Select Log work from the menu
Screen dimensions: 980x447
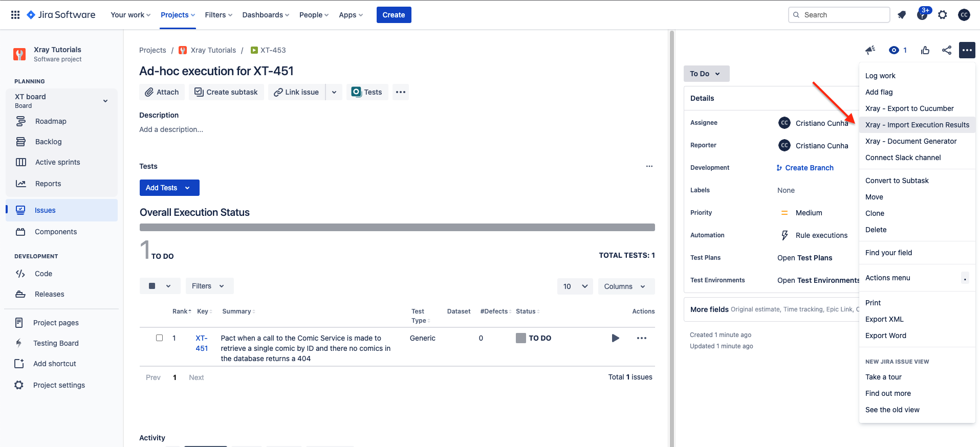click(x=917, y=76)
